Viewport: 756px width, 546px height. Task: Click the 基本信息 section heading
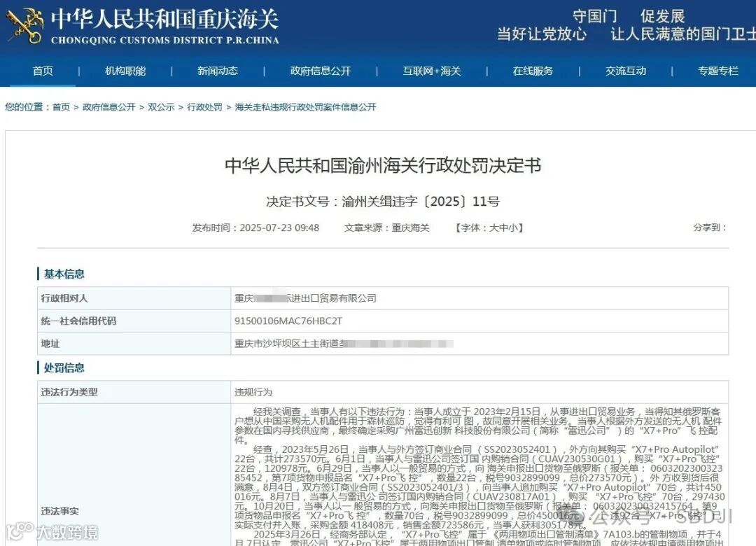[64, 274]
